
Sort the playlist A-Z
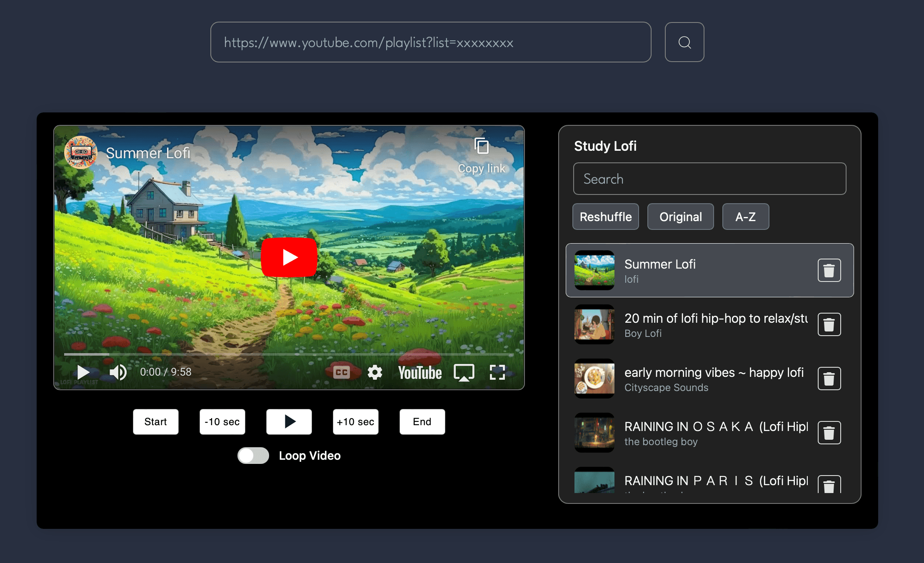point(746,217)
